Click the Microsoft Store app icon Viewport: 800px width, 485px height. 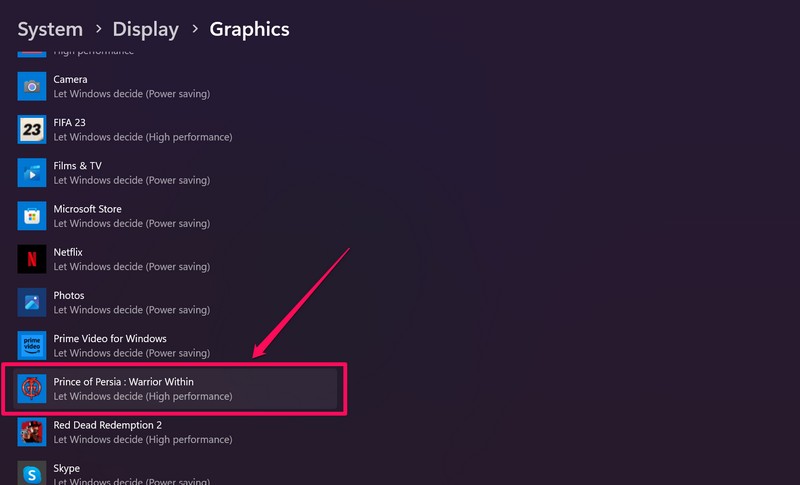coord(32,216)
